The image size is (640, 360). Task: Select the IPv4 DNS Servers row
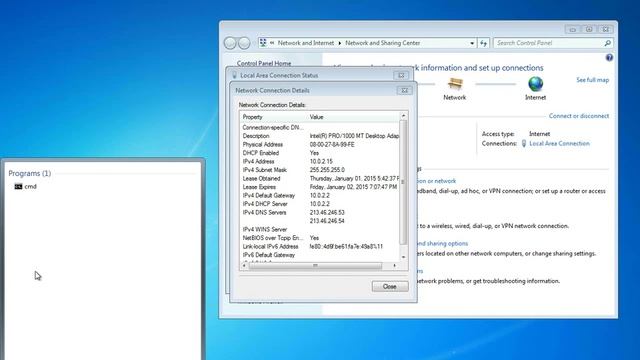point(320,213)
